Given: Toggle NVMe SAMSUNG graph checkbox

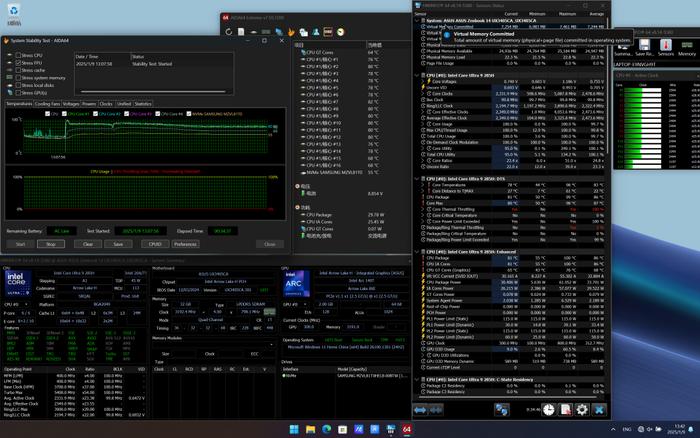Looking at the screenshot, I should click(188, 114).
